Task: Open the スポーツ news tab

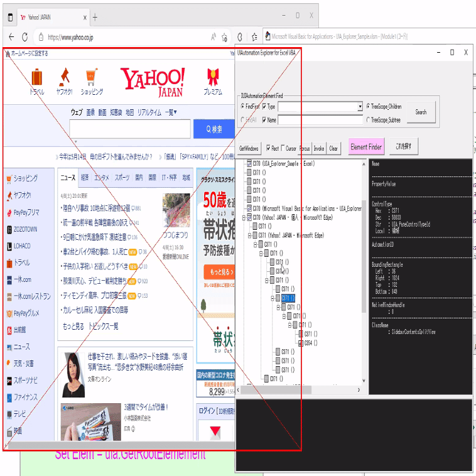Action: pyautogui.click(x=122, y=178)
